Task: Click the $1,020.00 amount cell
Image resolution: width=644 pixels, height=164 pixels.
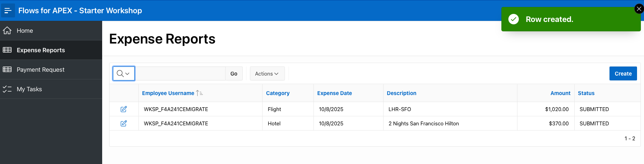Action: (546, 109)
